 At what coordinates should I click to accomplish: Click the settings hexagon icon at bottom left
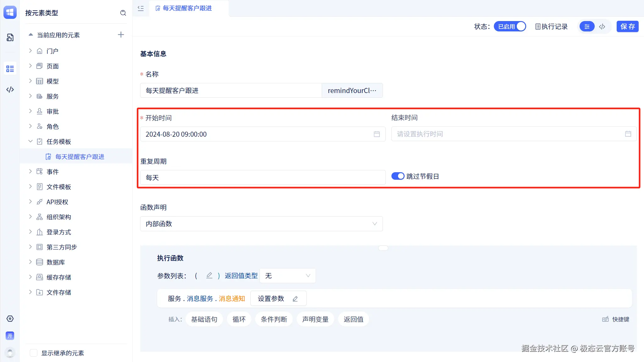(10, 319)
